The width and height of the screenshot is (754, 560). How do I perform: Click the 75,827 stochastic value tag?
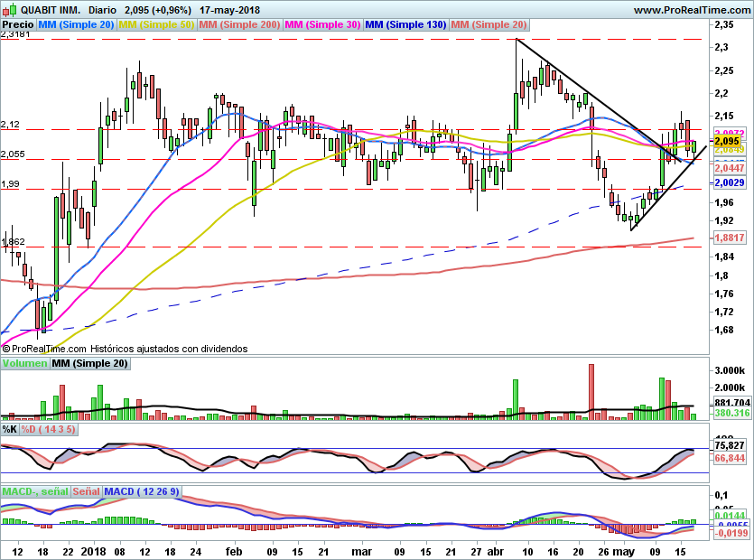click(730, 445)
